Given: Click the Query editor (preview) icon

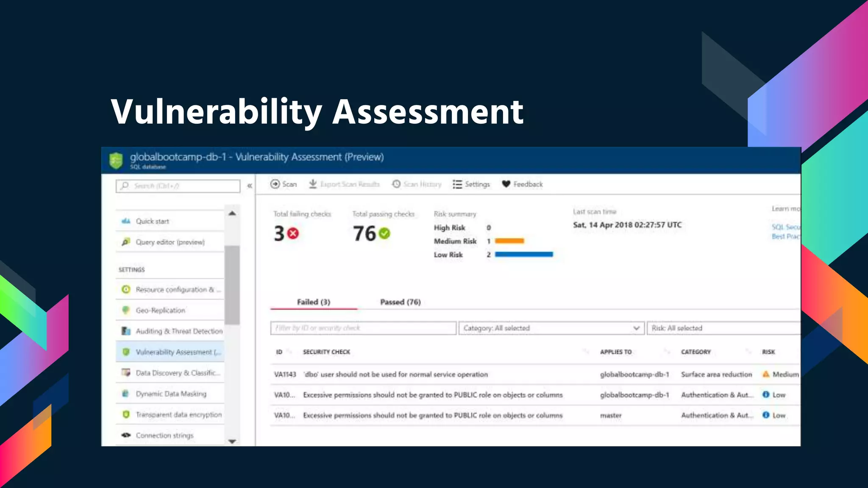Looking at the screenshot, I should (x=126, y=242).
